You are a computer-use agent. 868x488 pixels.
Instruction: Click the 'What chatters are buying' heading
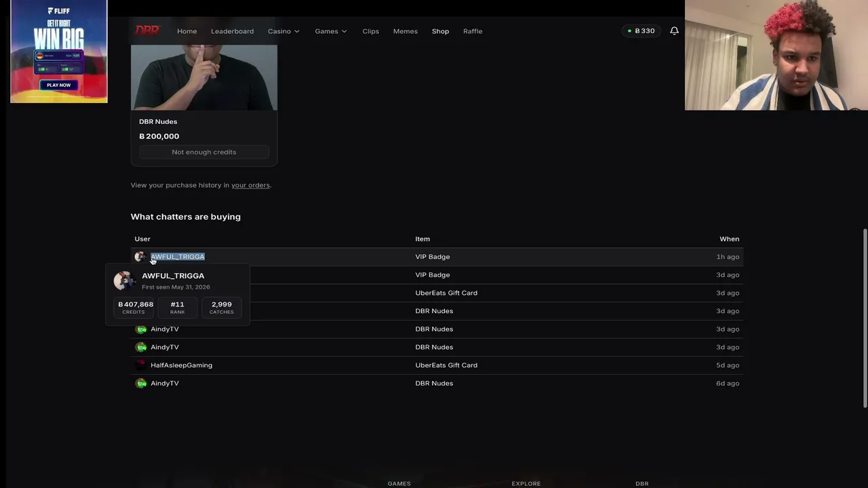pos(186,217)
